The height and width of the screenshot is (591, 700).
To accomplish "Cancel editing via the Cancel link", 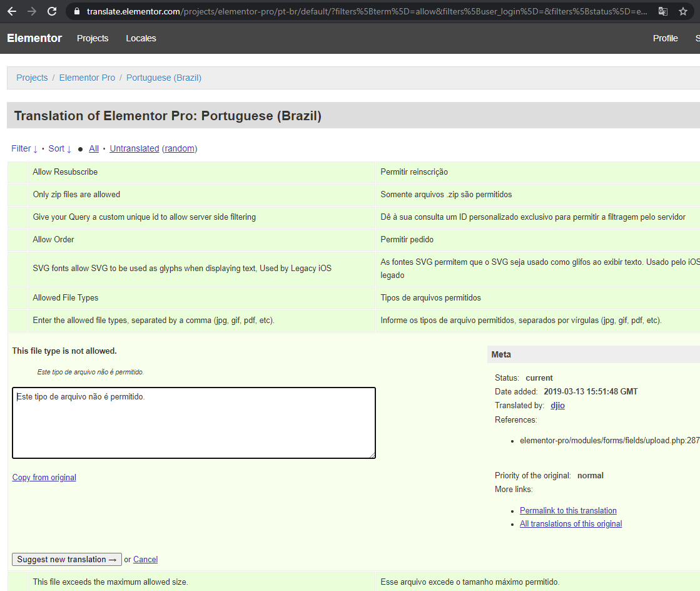I will tap(146, 559).
